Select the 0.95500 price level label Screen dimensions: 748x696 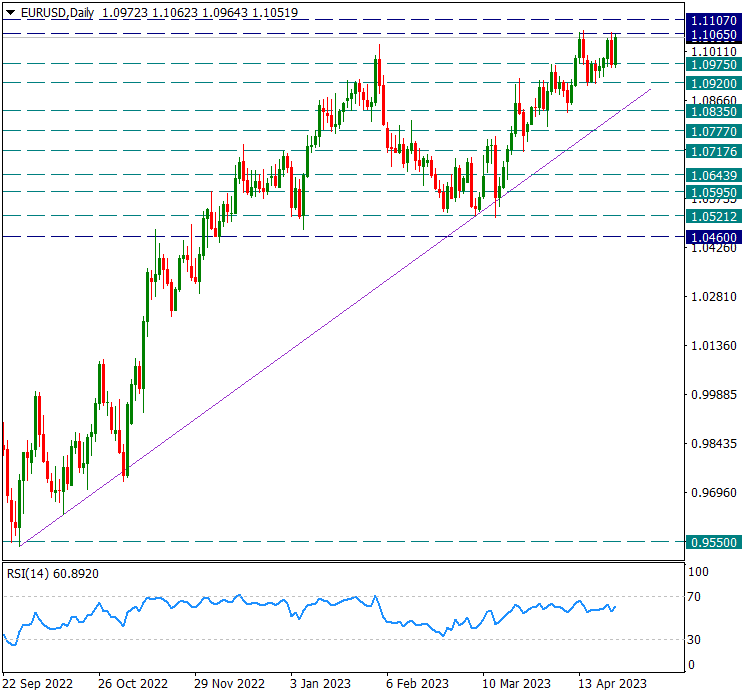coord(714,542)
